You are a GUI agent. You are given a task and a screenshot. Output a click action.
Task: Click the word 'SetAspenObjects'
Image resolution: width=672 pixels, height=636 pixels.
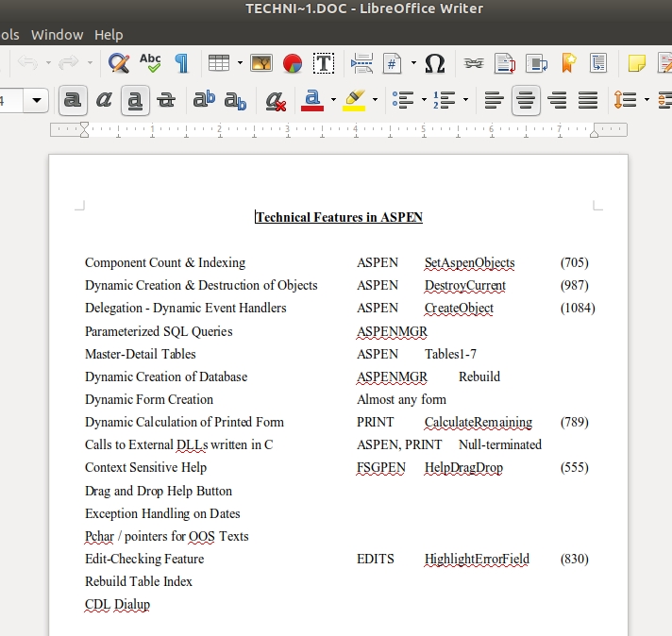pyautogui.click(x=470, y=262)
